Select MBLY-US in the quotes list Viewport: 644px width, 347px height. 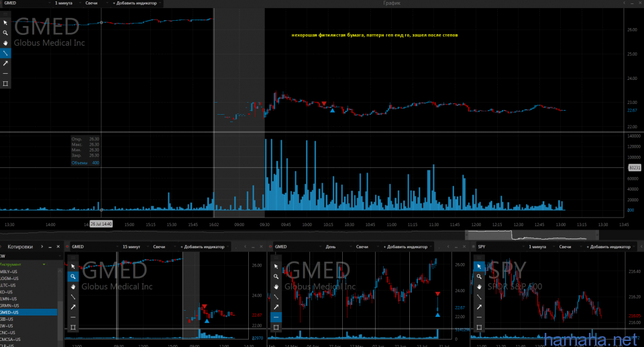click(x=29, y=271)
